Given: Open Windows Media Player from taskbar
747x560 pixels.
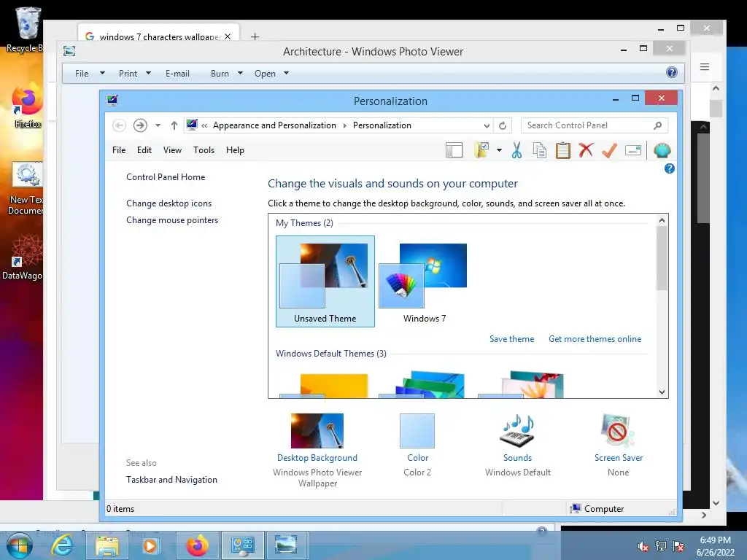Looking at the screenshot, I should 150,545.
